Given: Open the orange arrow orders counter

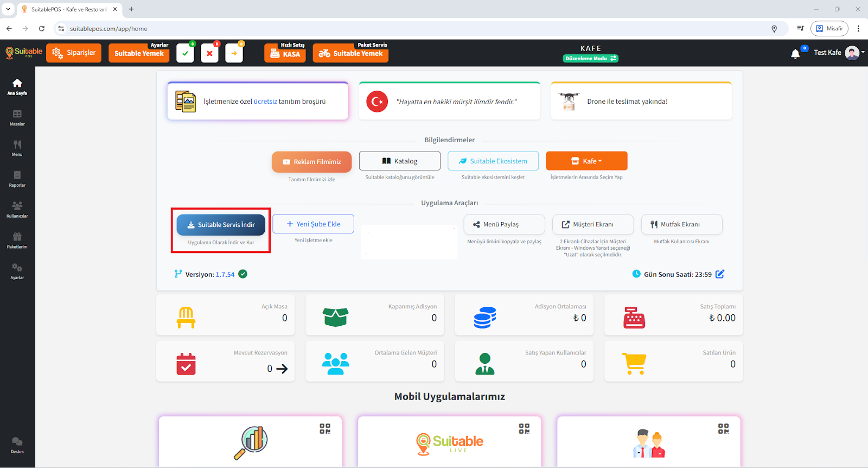Looking at the screenshot, I should click(234, 53).
